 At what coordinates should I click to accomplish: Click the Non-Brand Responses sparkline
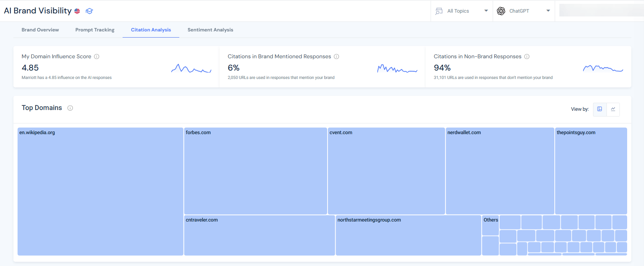tap(603, 69)
